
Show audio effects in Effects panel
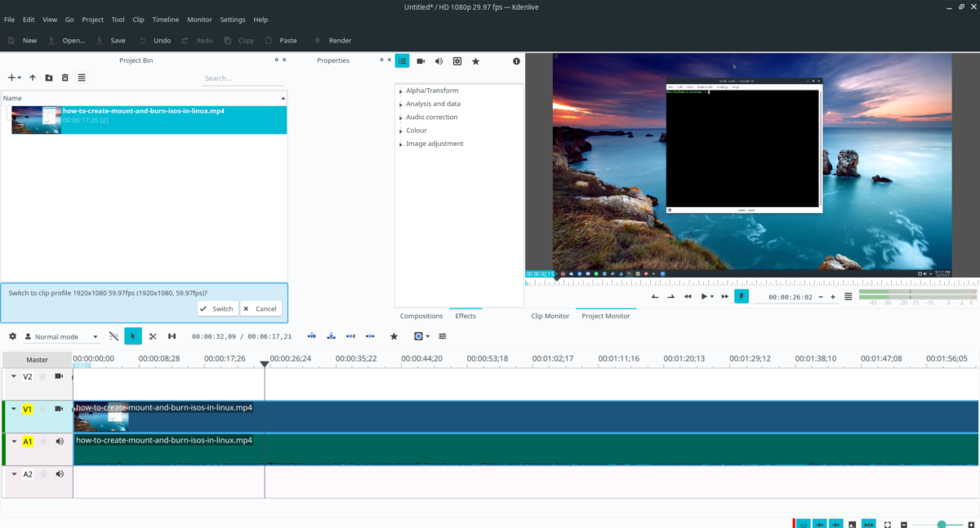pyautogui.click(x=439, y=61)
